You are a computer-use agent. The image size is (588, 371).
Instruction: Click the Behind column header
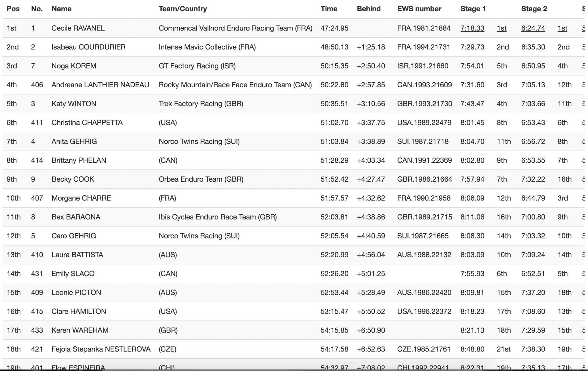click(x=369, y=9)
